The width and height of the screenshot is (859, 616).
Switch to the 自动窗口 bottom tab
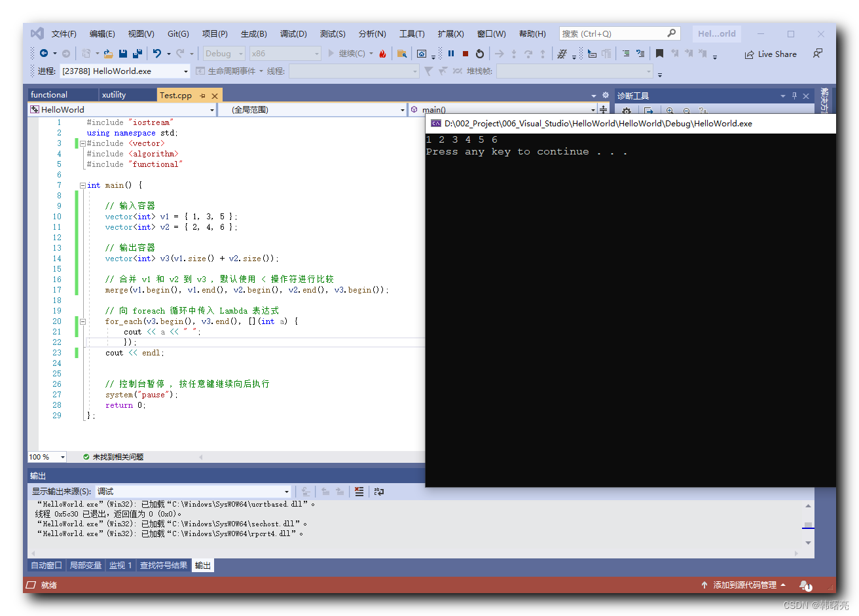pyautogui.click(x=46, y=566)
